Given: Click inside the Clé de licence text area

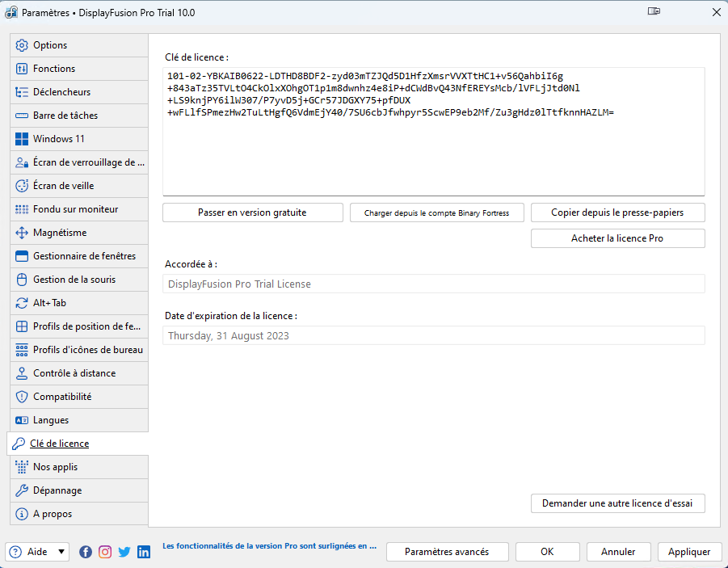Looking at the screenshot, I should tap(434, 132).
